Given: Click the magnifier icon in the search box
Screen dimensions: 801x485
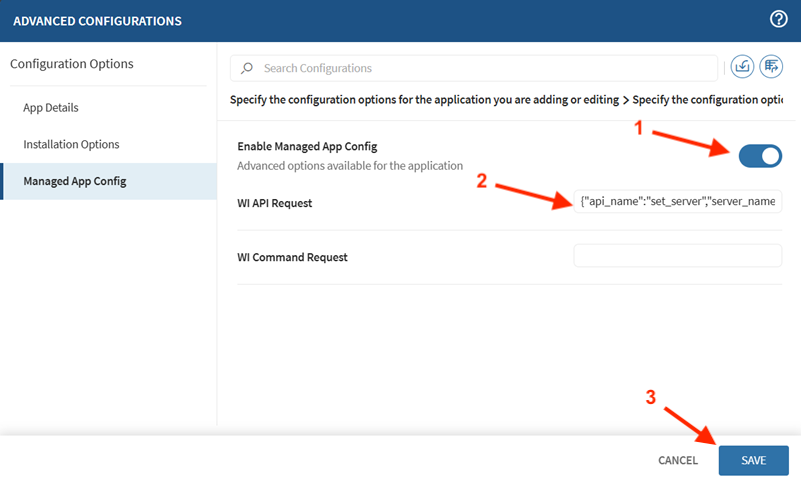Looking at the screenshot, I should tap(247, 68).
